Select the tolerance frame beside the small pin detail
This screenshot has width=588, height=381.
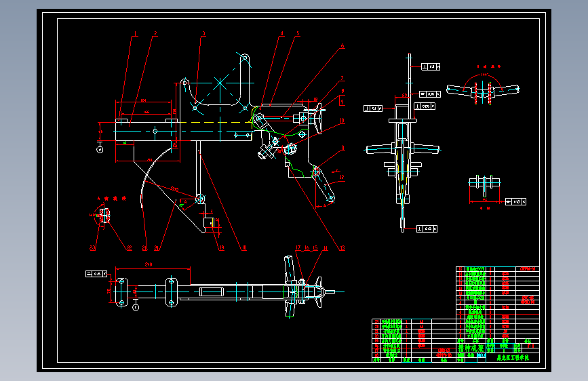click(x=515, y=202)
